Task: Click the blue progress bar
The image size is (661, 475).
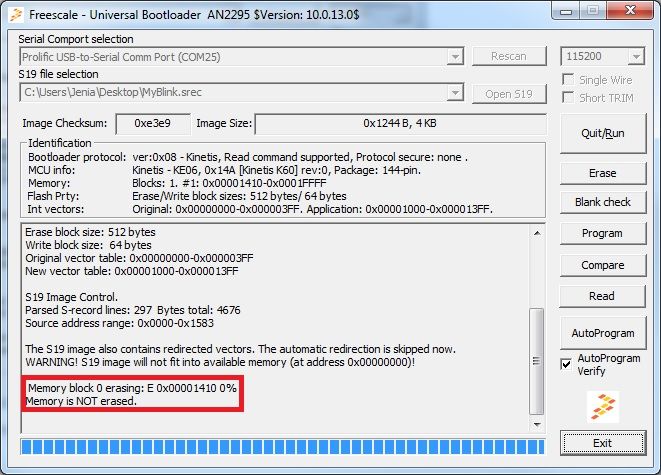Action: point(282,447)
